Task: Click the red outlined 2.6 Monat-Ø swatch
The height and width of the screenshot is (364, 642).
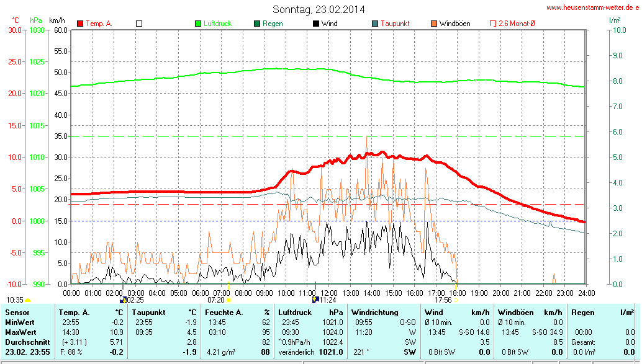Action: (x=493, y=24)
